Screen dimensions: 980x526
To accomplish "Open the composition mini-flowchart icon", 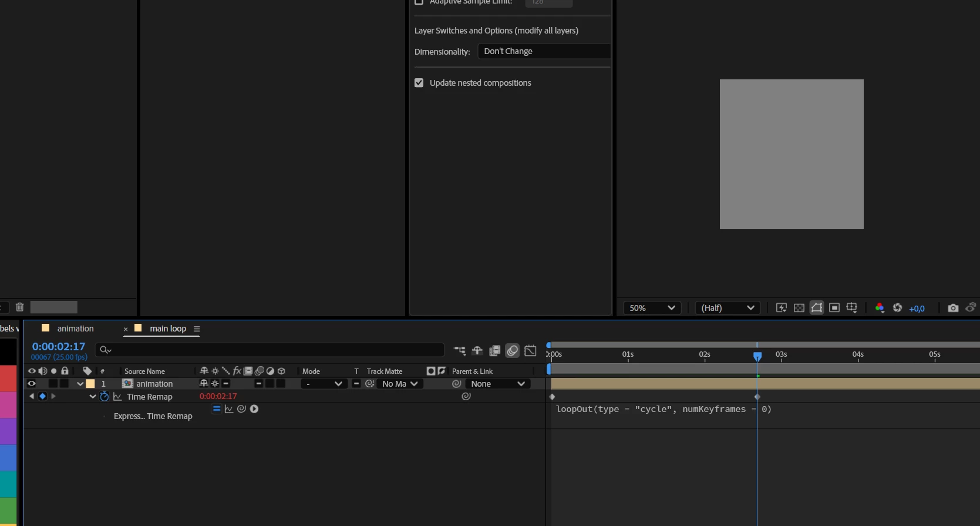I will [x=460, y=351].
